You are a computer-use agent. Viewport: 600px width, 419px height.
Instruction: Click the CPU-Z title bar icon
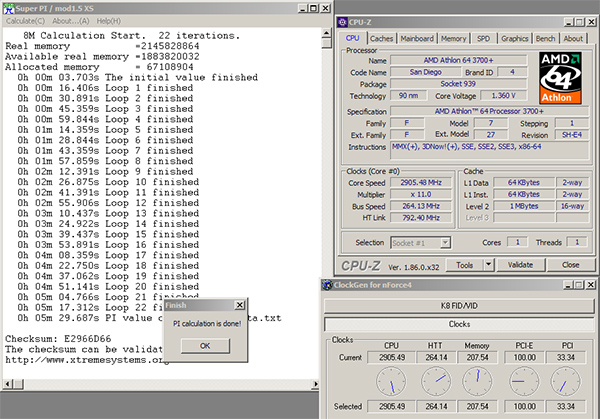342,22
